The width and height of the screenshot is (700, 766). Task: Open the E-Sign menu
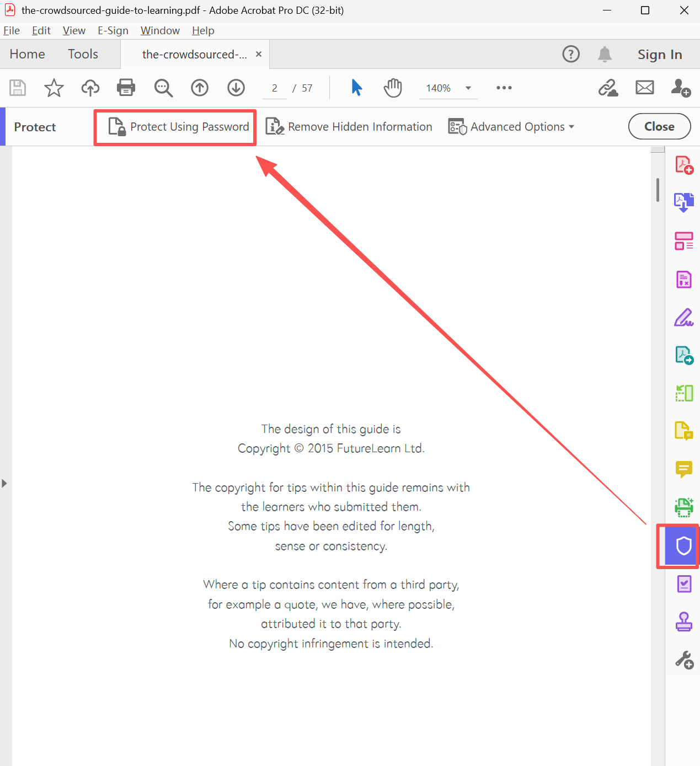113,30
